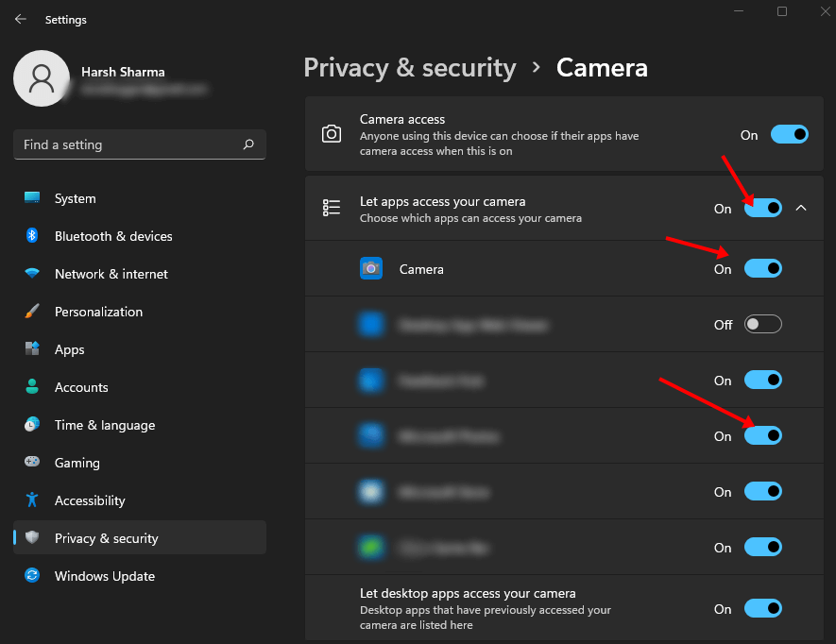Image resolution: width=836 pixels, height=644 pixels.
Task: Click the back arrow icon in Settings
Action: click(21, 19)
